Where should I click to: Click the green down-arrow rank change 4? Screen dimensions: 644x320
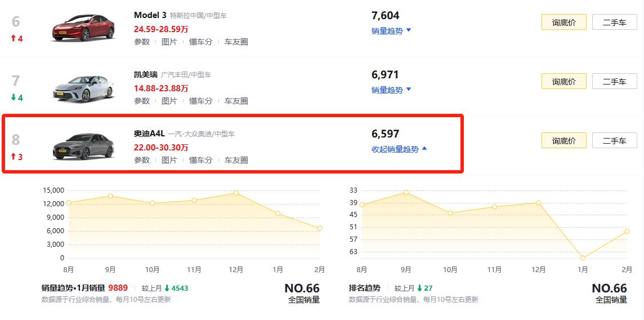pyautogui.click(x=17, y=98)
